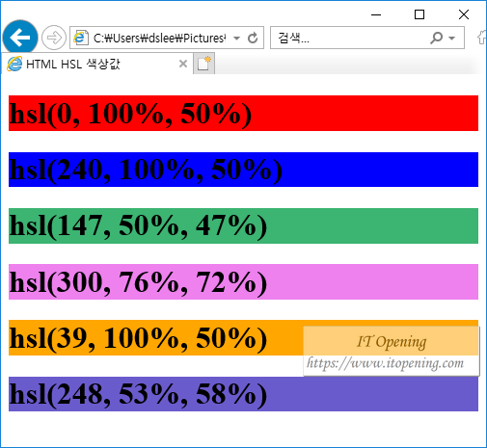487x448 pixels.
Task: Click the IE page icon in address bar
Action: point(80,38)
